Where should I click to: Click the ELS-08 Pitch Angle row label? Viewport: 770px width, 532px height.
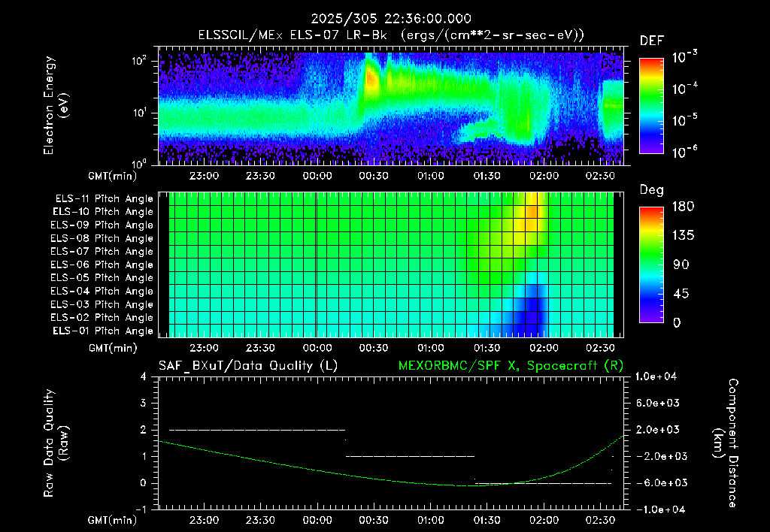click(x=102, y=238)
